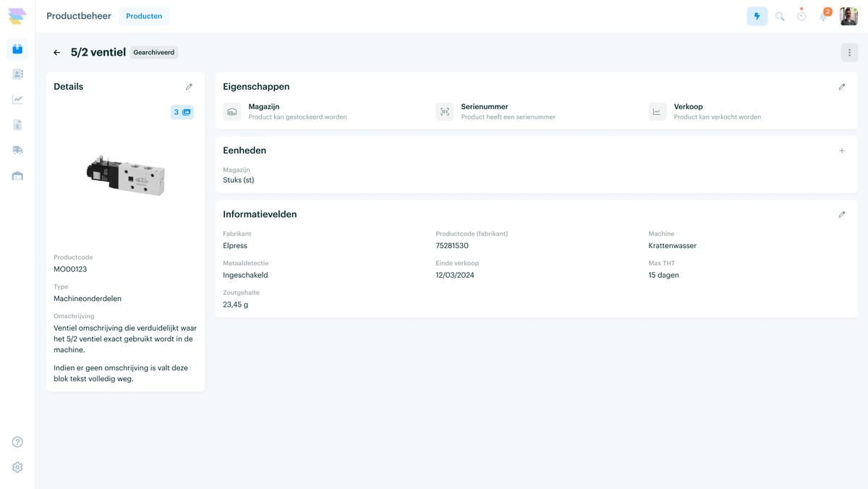Open the user profile avatar
The image size is (868, 489).
(x=848, y=16)
